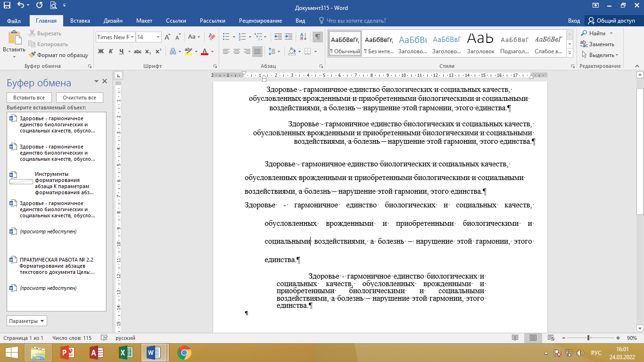Open the font size dropdown showing 14

(158, 37)
